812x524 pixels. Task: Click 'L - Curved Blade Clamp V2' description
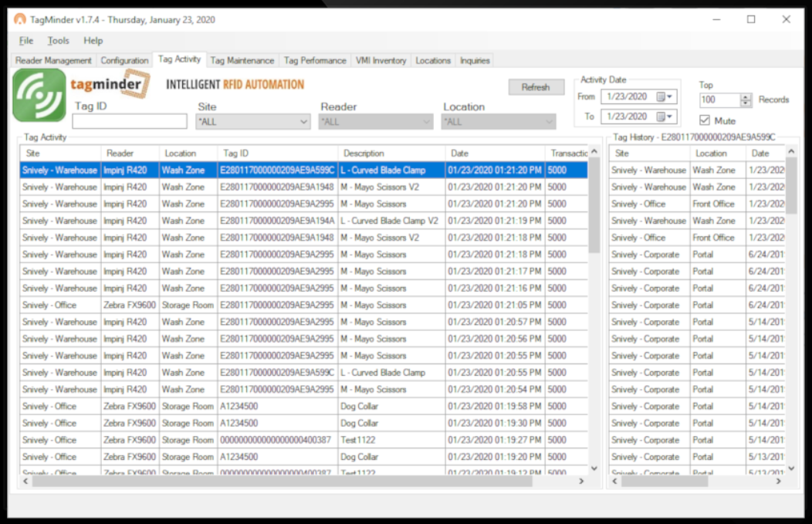[391, 221]
